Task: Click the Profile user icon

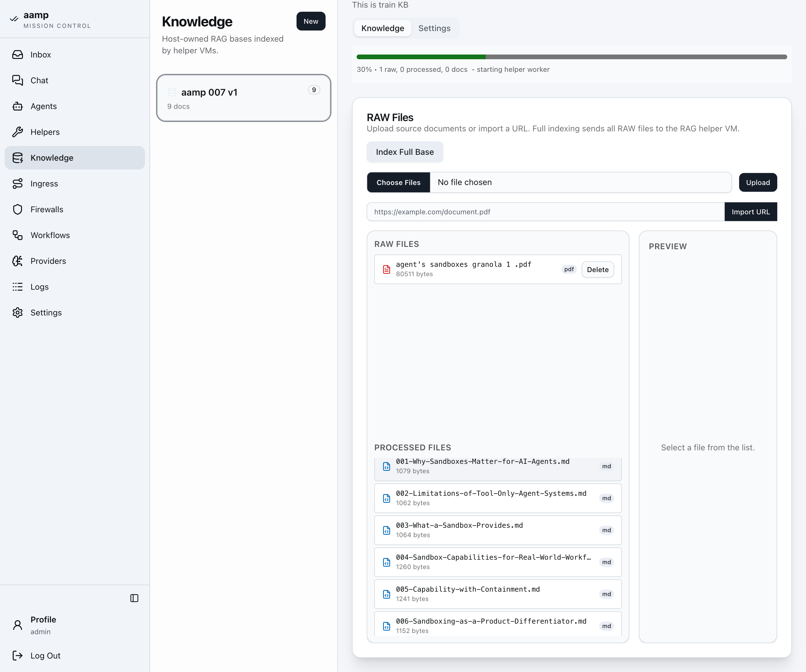Action: pyautogui.click(x=17, y=625)
